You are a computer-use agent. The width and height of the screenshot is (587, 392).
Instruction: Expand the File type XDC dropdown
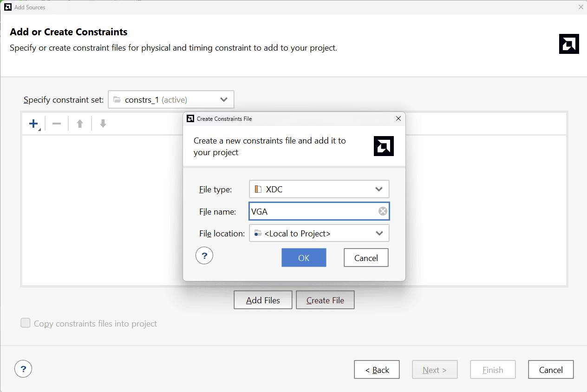tap(319, 189)
